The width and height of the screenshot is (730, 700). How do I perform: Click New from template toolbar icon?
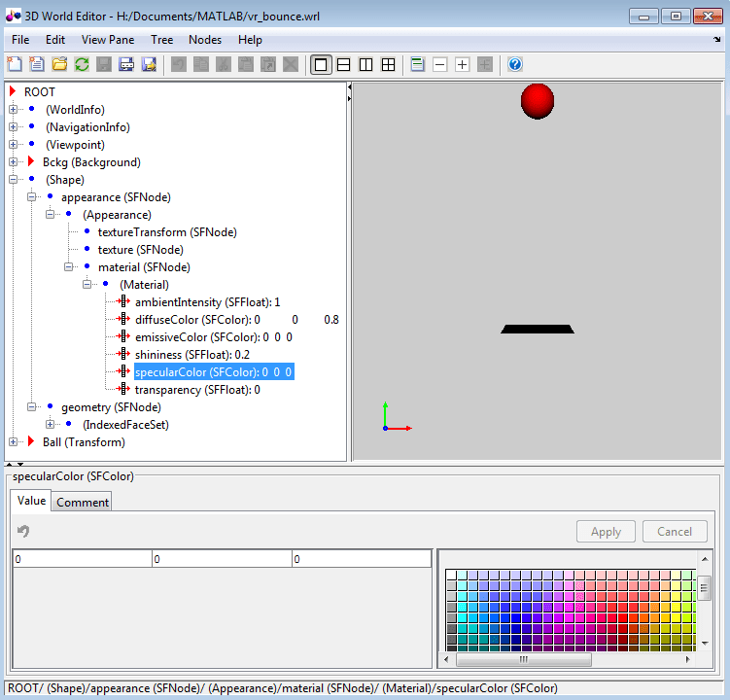(x=37, y=64)
